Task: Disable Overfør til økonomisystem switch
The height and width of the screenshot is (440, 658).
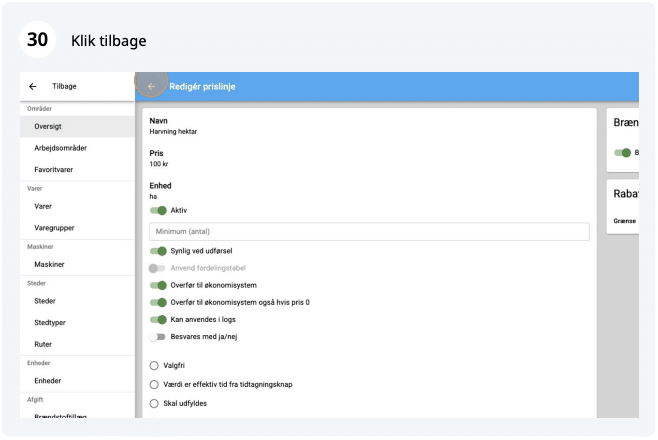Action: 158,285
